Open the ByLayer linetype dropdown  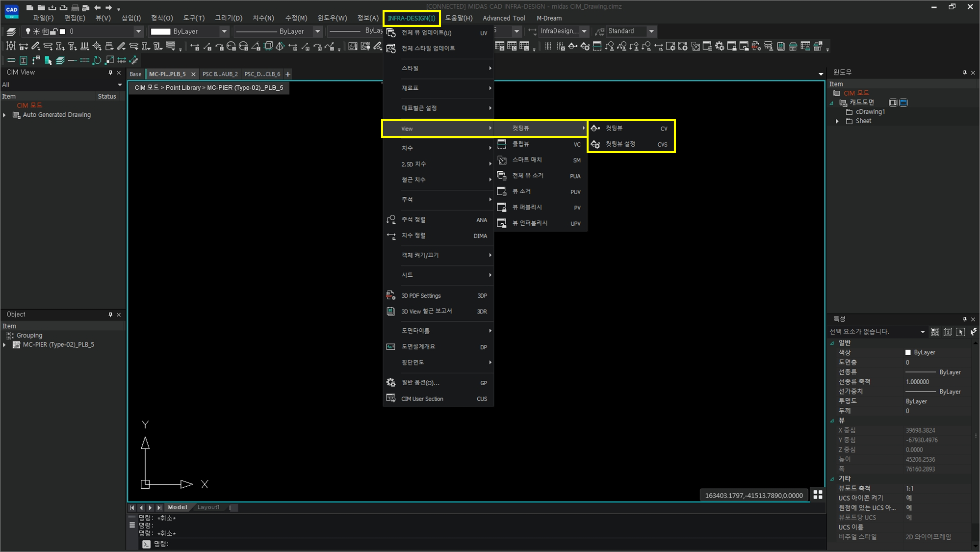[x=317, y=31]
